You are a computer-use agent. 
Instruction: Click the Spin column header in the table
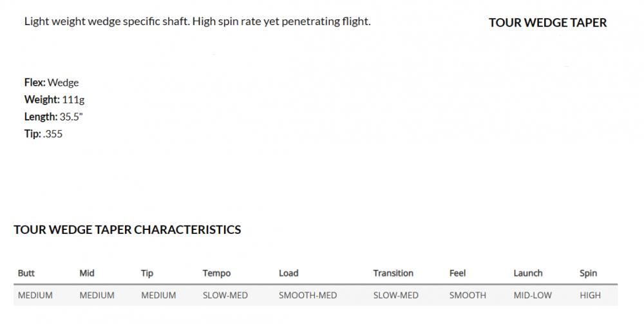588,273
